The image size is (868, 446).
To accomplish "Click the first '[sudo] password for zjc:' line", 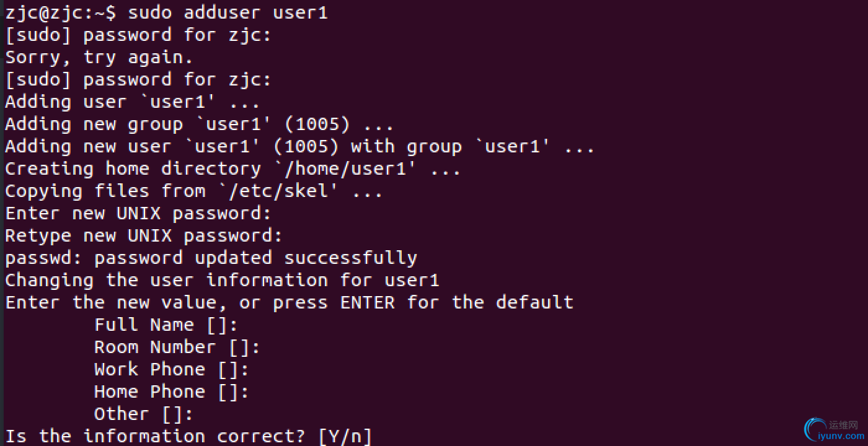I will pyautogui.click(x=138, y=35).
